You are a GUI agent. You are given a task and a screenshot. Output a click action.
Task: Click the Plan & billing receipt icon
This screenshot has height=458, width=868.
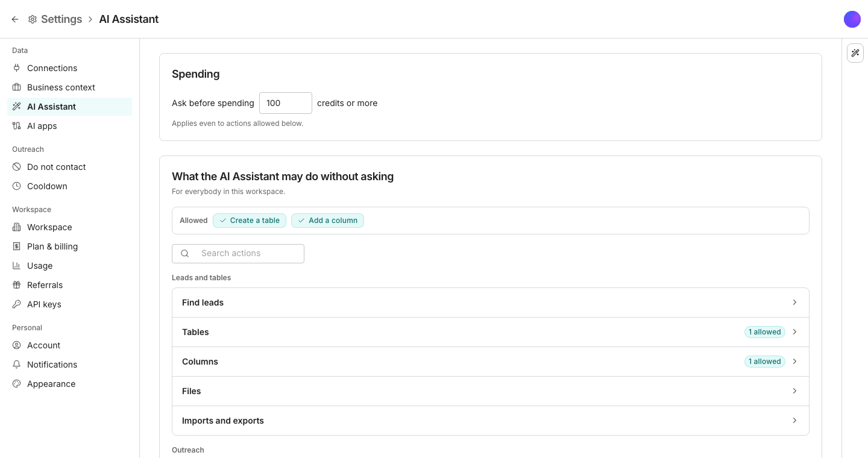coord(17,246)
